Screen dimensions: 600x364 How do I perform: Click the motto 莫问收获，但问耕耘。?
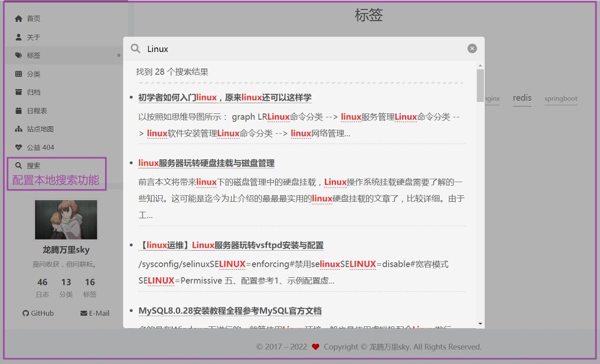tap(65, 264)
